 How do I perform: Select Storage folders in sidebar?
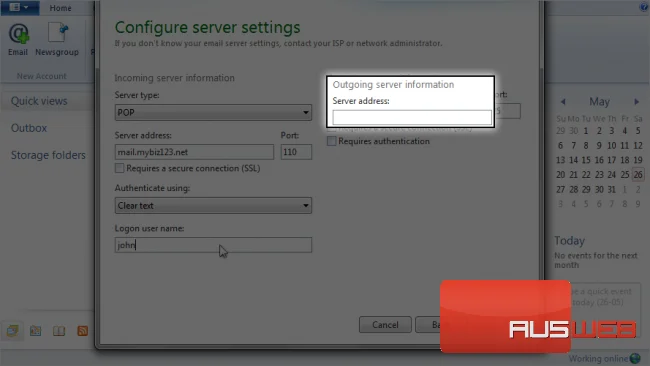click(48, 155)
